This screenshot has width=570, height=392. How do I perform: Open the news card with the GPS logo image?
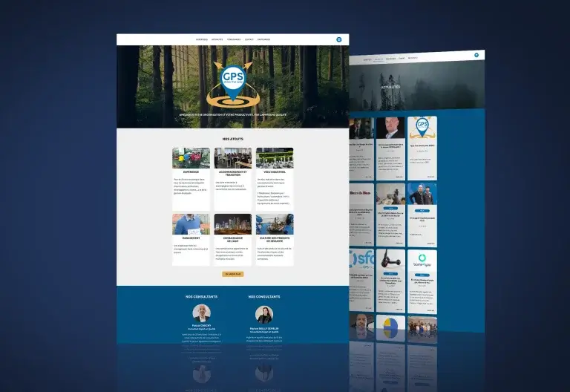(x=422, y=148)
